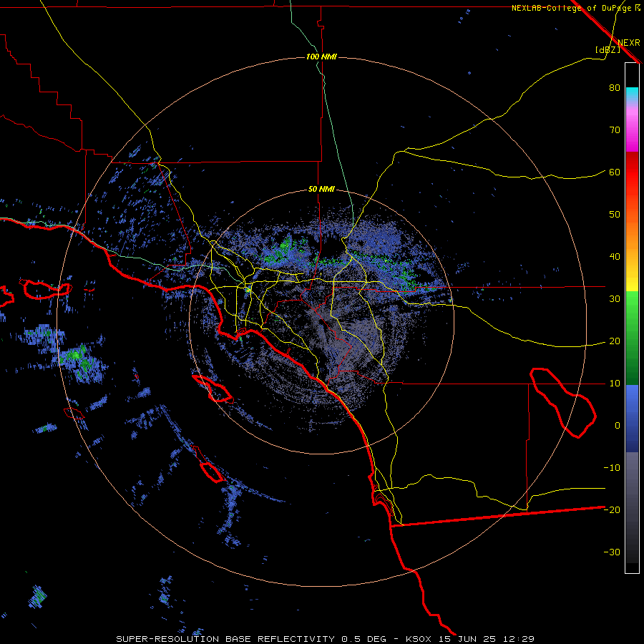Click the -20 value on the dBZ scale
Viewport: 644px width, 644px height.
coord(612,510)
